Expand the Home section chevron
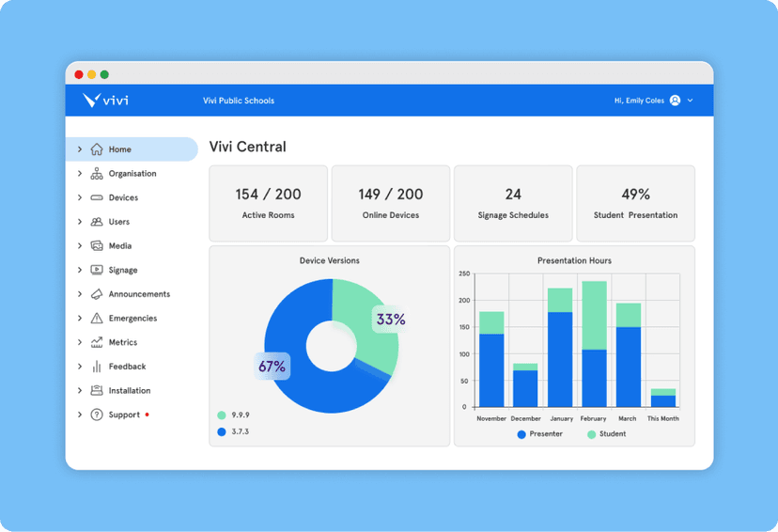 point(80,149)
